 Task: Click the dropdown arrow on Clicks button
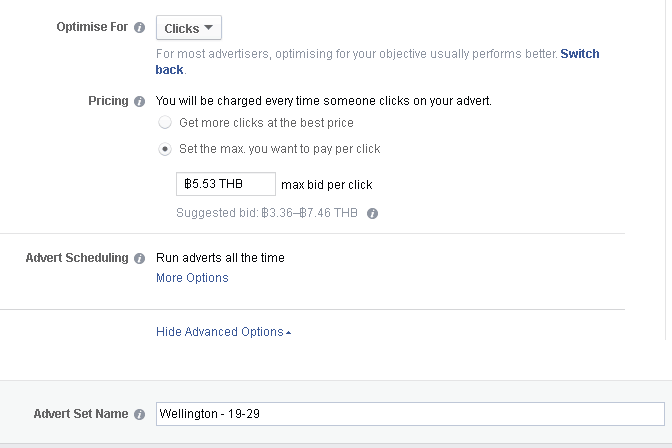coord(208,28)
